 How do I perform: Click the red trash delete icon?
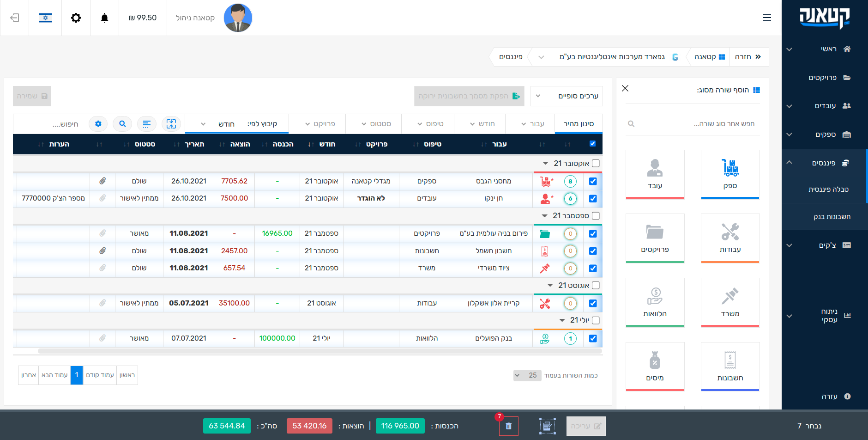[x=508, y=426]
